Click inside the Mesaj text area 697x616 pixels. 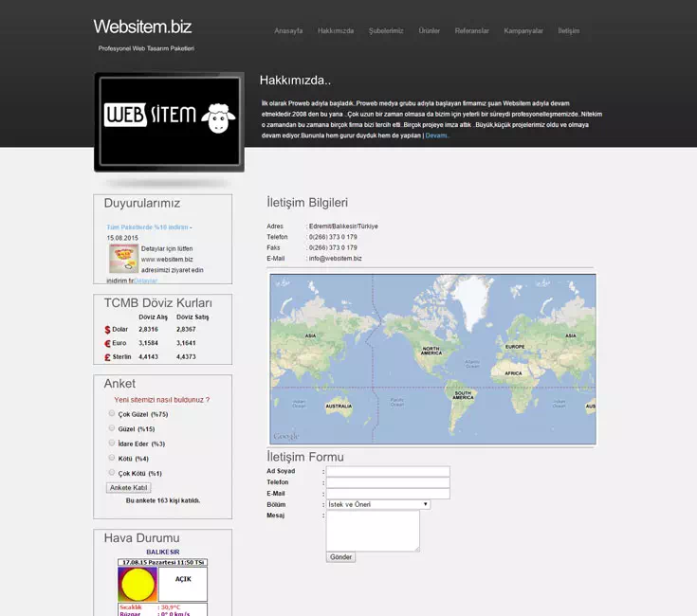click(x=373, y=531)
